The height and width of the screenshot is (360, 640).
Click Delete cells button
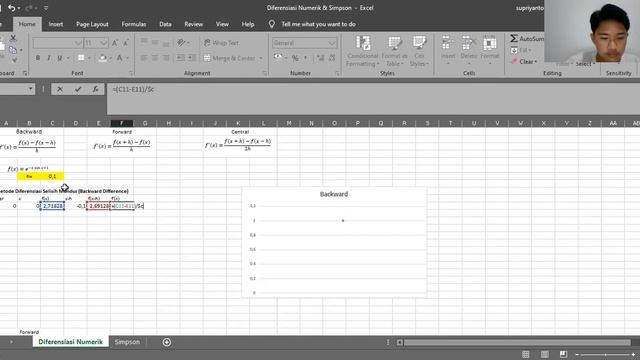pyautogui.click(x=469, y=51)
